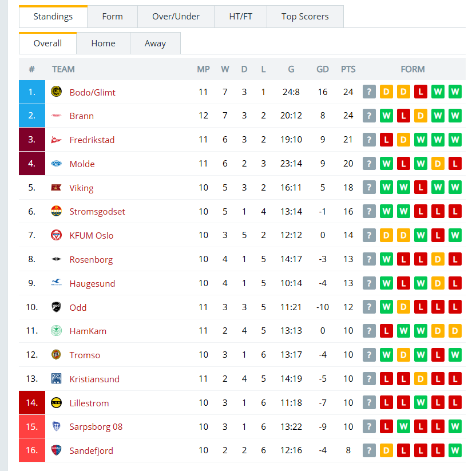476x471 pixels.
Task: Click the Bodo/Glimt club crest icon
Action: [x=56, y=92]
